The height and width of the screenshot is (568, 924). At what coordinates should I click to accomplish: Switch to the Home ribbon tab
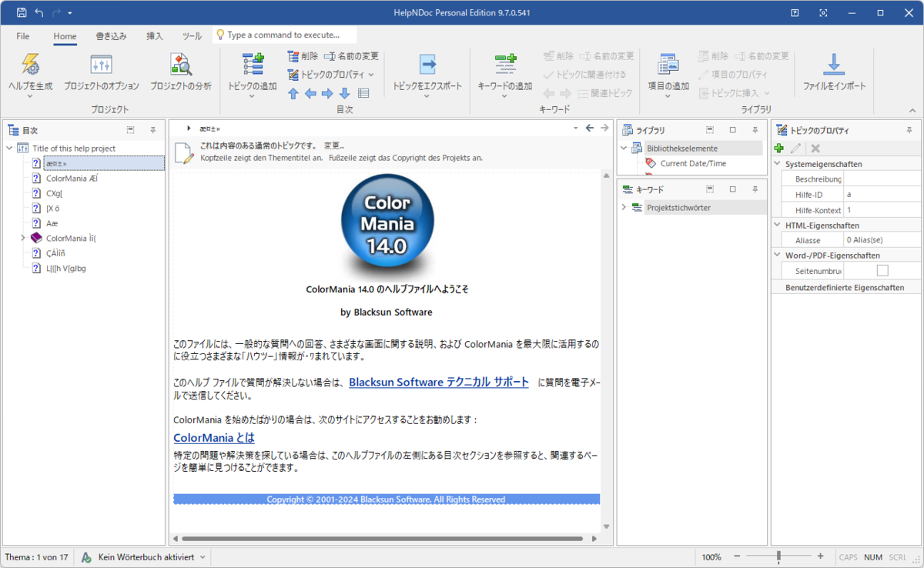65,35
